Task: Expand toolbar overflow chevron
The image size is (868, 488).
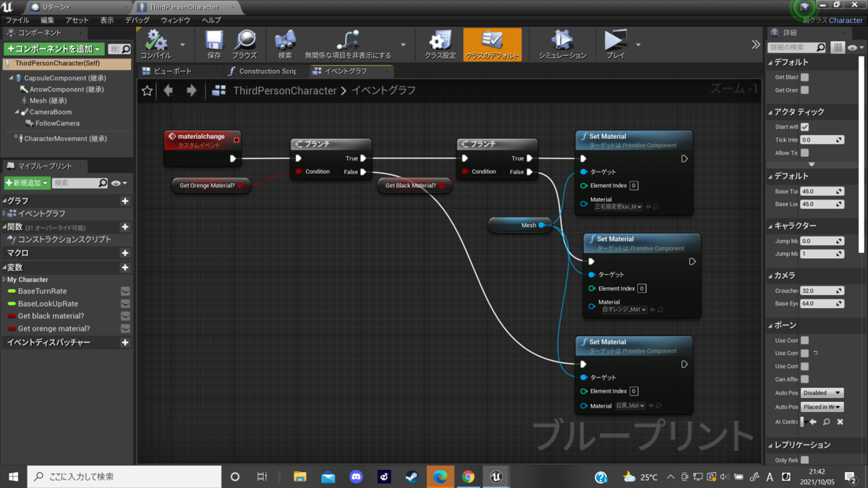Action: point(756,44)
